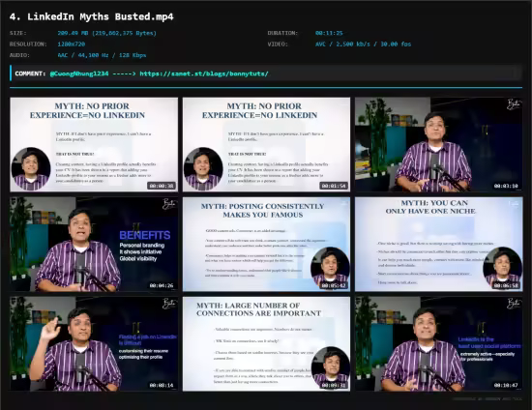This screenshot has height=410, width=532.
Task: Click the title '4. LinkedIn Myths Busted.mp4'
Action: [x=92, y=16]
